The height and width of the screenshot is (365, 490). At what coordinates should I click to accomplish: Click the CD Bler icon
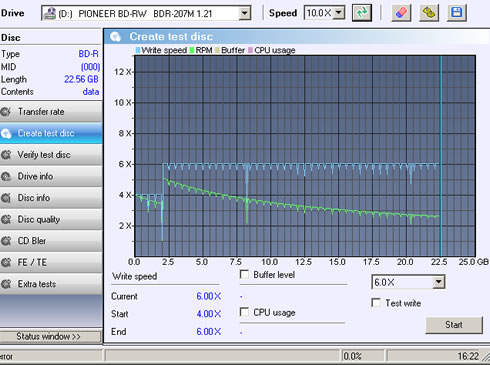tap(6, 241)
